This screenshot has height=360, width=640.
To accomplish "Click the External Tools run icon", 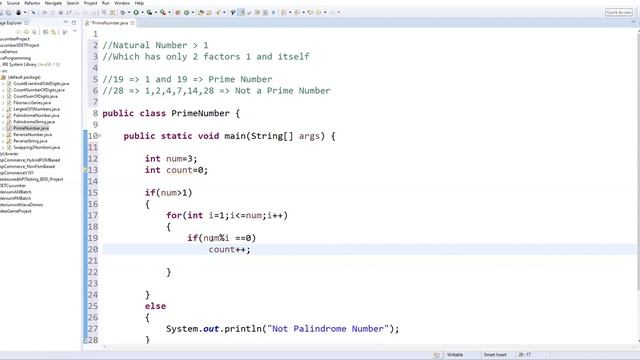I will (163, 12).
